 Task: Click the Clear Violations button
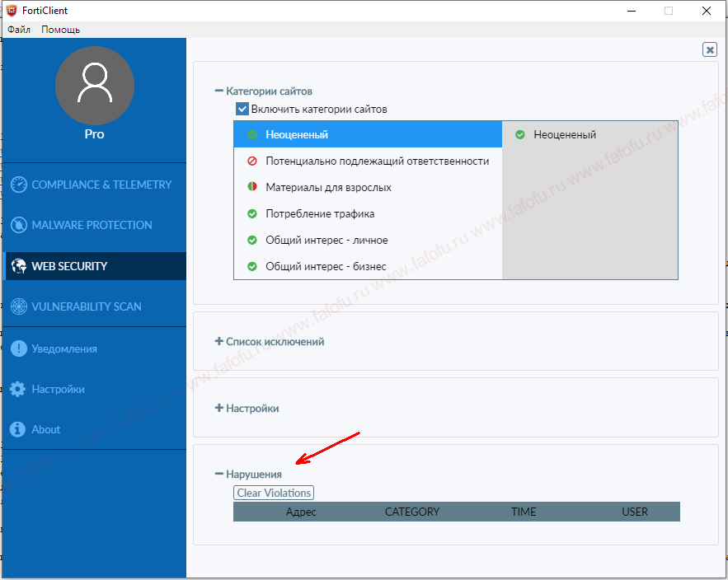tap(274, 493)
